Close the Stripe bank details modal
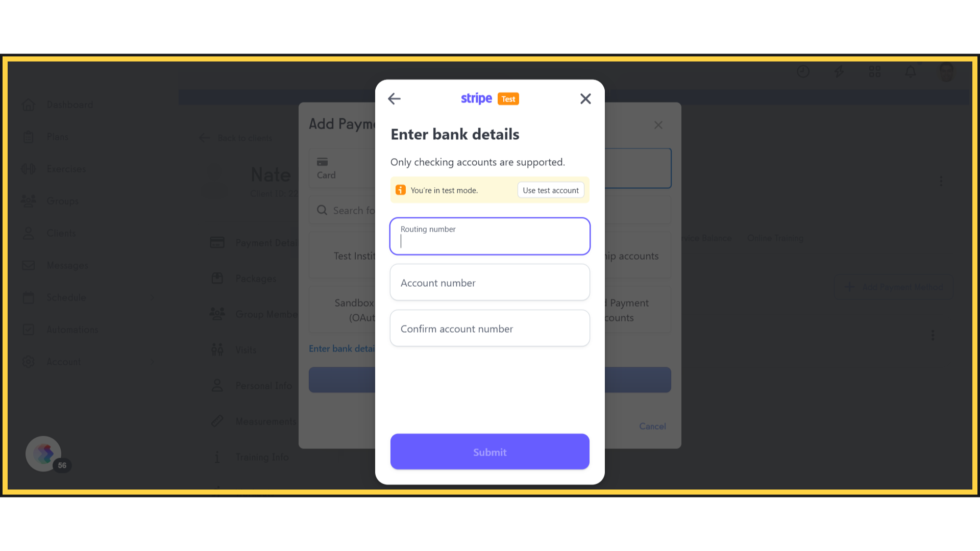 click(585, 99)
